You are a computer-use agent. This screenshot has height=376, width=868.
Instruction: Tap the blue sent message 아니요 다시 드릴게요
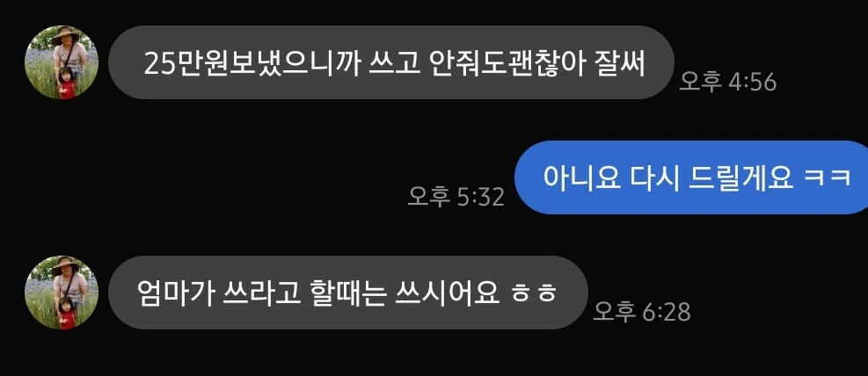691,177
